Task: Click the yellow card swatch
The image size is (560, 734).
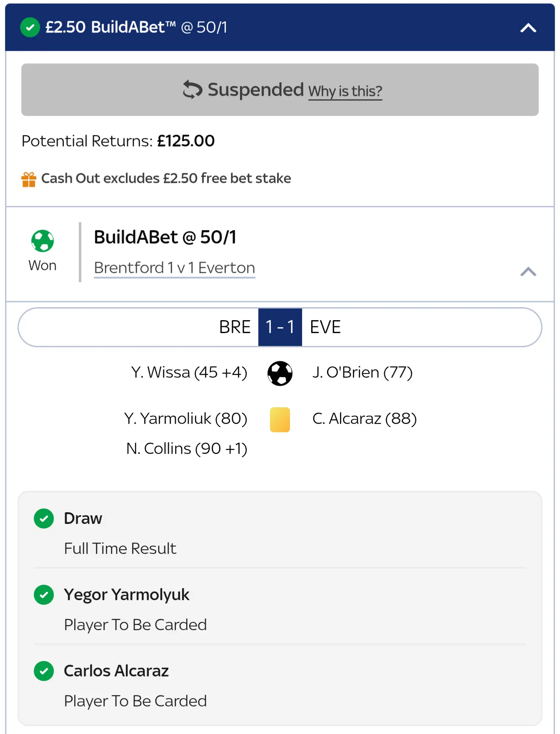Action: pyautogui.click(x=280, y=419)
